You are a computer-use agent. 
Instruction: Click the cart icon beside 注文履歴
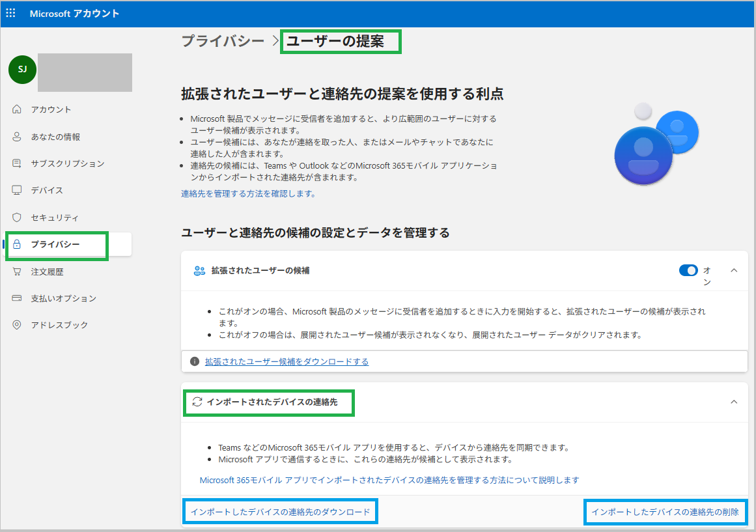tap(17, 272)
